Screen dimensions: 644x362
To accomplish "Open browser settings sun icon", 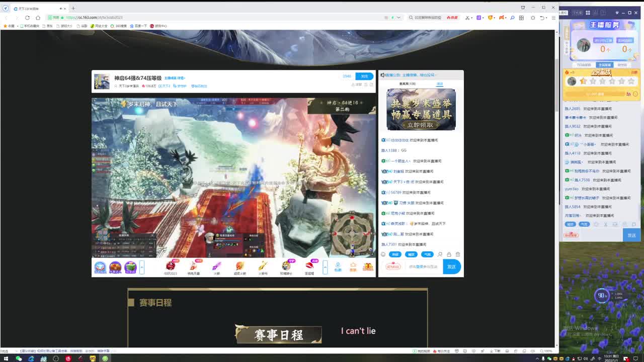I will point(533,18).
